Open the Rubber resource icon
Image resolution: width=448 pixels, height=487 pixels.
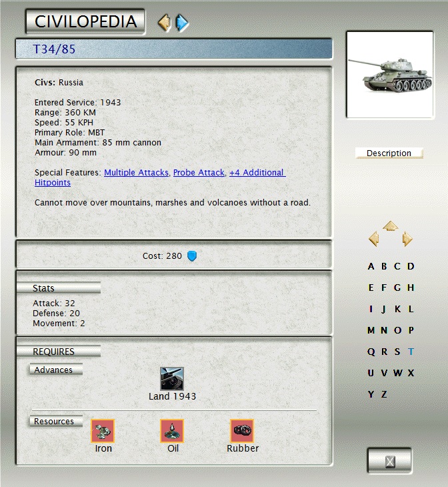click(242, 431)
